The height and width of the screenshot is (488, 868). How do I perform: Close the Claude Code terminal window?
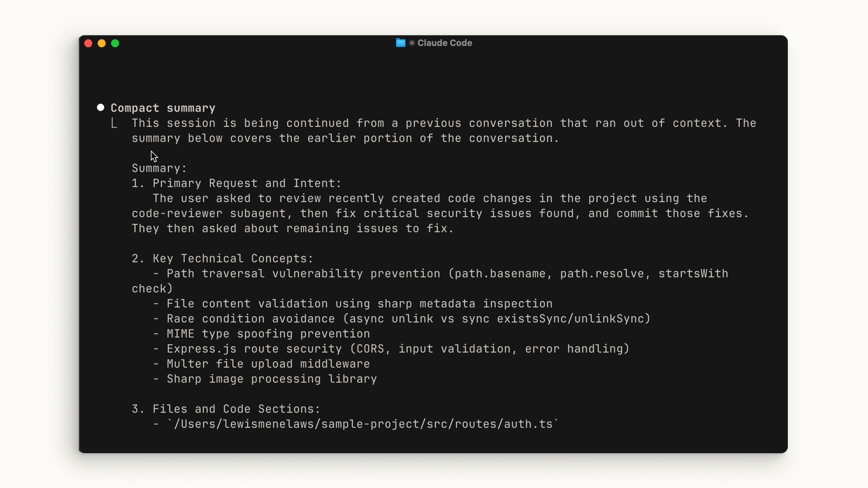point(88,43)
